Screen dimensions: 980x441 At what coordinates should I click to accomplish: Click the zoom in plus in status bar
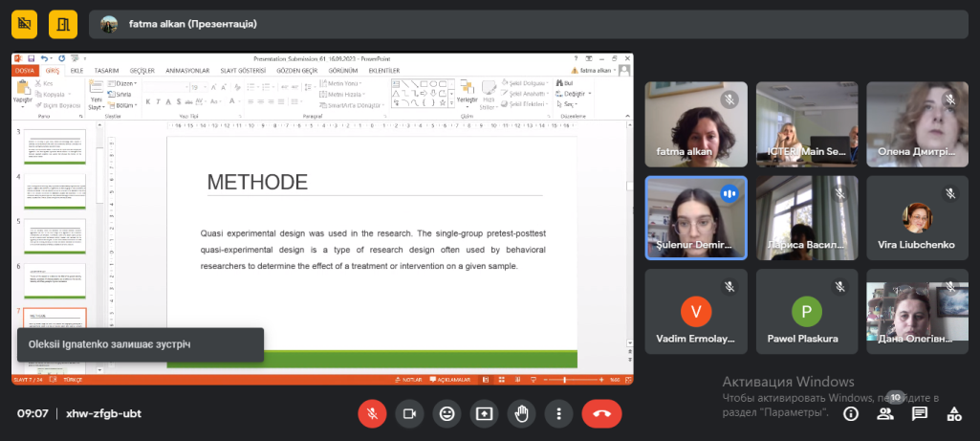click(x=601, y=380)
